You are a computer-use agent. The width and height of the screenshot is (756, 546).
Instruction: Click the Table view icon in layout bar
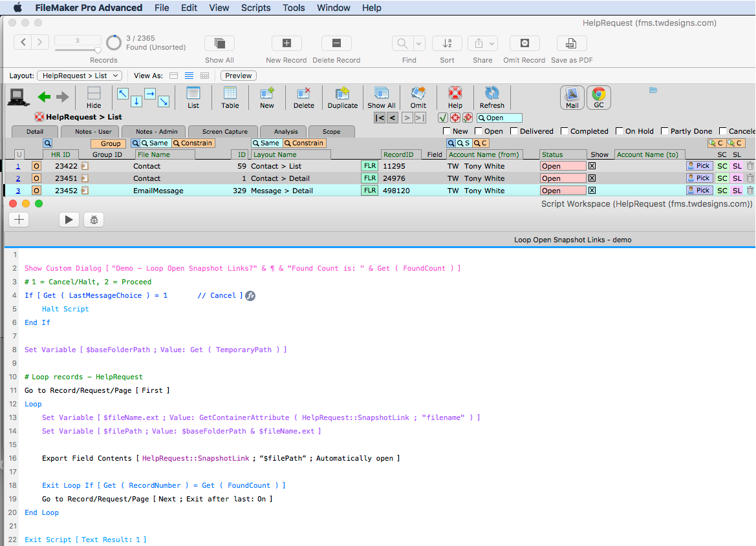tap(230, 98)
